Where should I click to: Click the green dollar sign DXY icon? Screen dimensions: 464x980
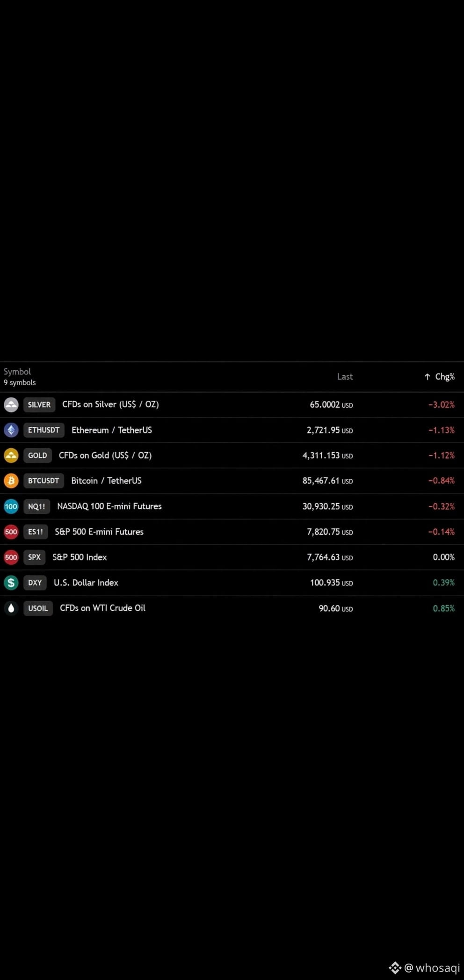[11, 583]
